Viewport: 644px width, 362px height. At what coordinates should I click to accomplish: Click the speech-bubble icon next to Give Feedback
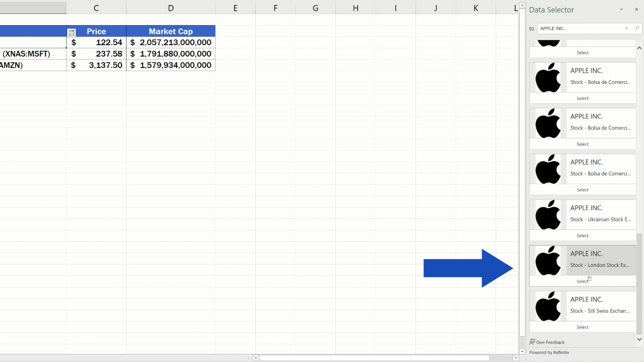pos(532,342)
